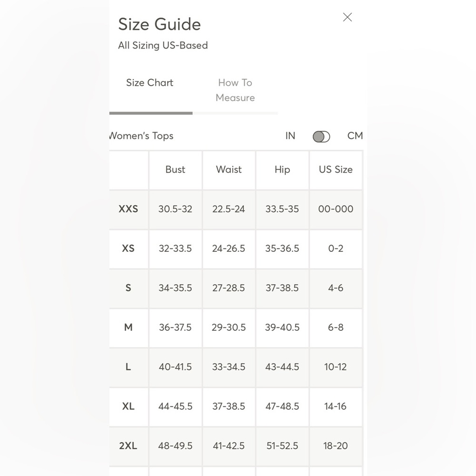Screen dimensions: 476x476
Task: Click the Bust column header
Action: pyautogui.click(x=175, y=169)
